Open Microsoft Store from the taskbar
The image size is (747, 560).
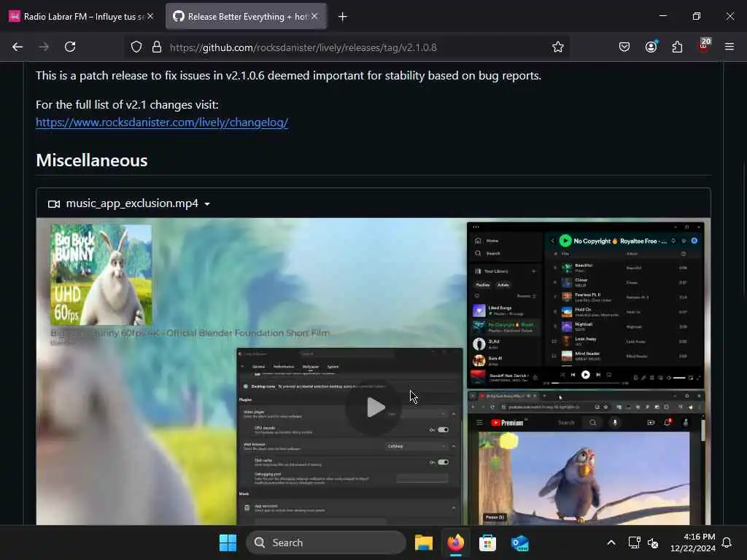[x=487, y=542]
